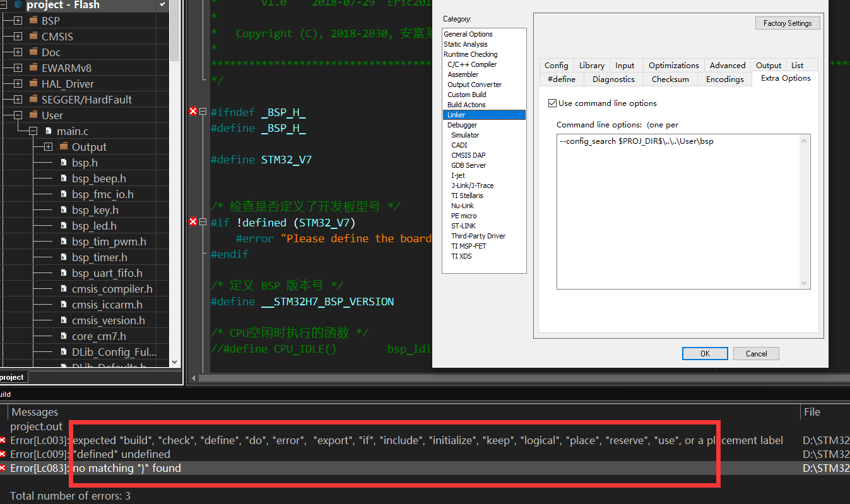Collapse the #if !defined code fold
Viewport: 850px width, 504px height.
(203, 222)
